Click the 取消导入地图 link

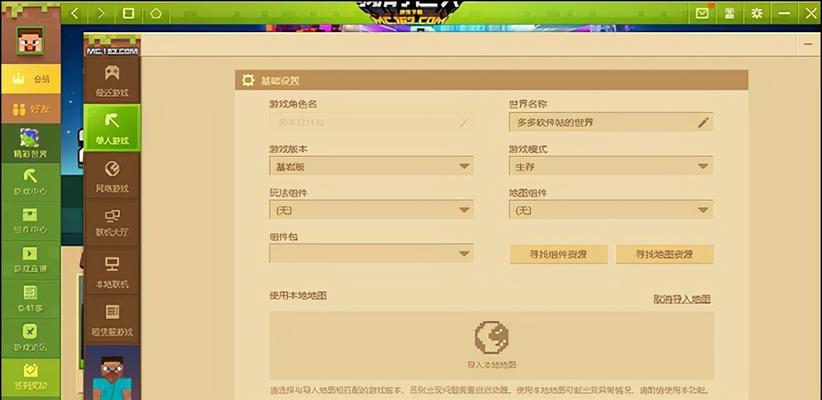click(682, 299)
